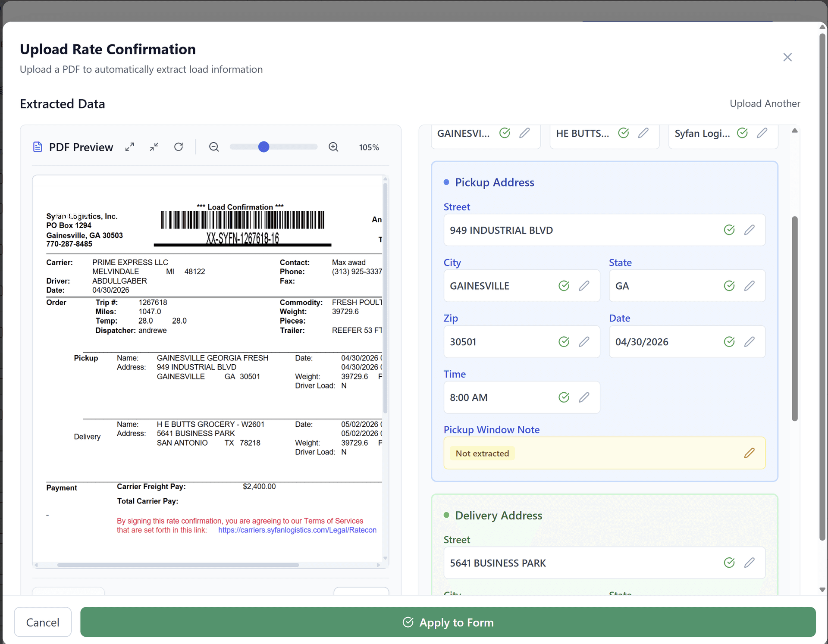Viewport: 828px width, 644px height.
Task: Edit the pickup time 8:00 AM
Action: coord(584,397)
